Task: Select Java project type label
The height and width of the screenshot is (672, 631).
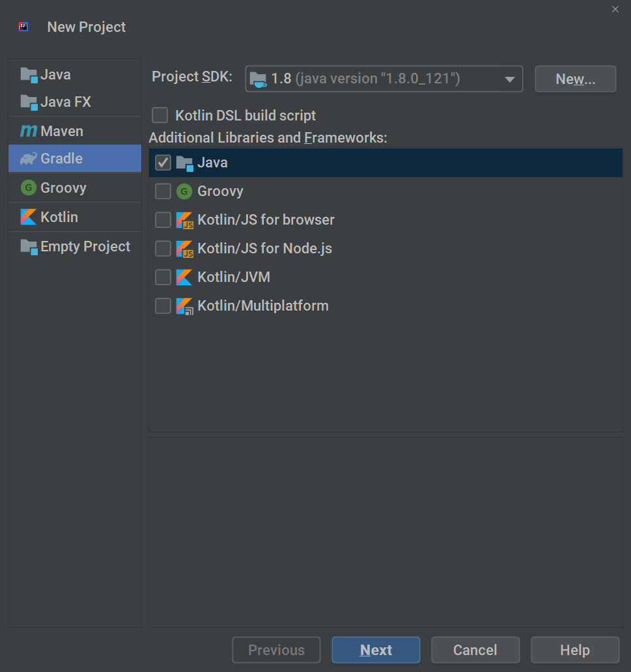Action: coord(56,75)
